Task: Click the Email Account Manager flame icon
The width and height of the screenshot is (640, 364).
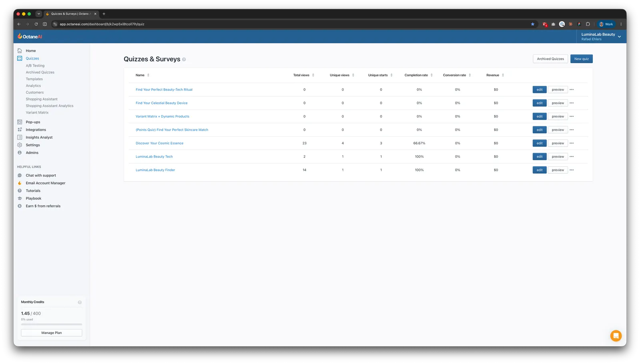Action: click(20, 183)
